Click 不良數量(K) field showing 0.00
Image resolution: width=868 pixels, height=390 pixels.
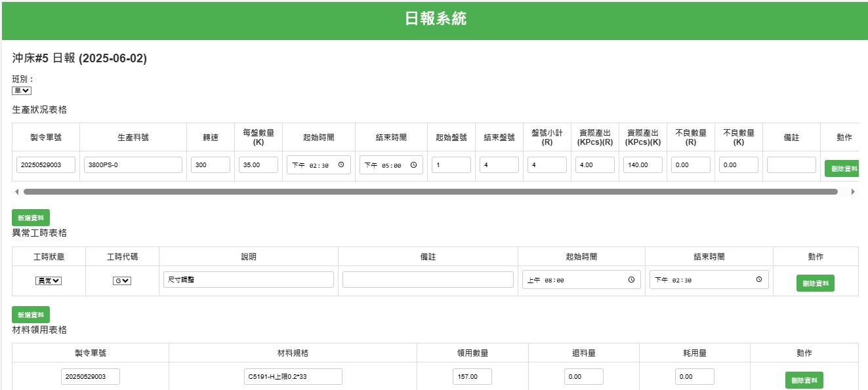coord(739,165)
